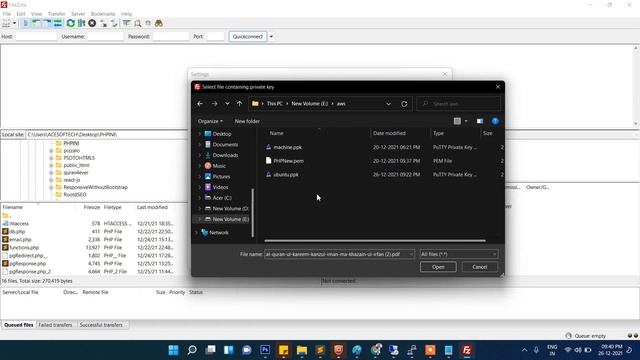Click Windows Start button on taskbar
The height and width of the screenshot is (360, 640).
[173, 350]
